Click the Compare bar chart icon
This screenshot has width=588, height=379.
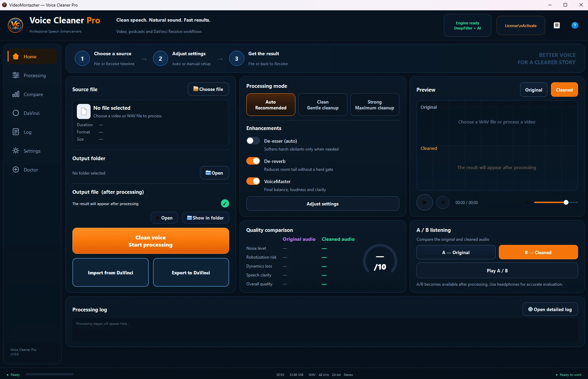tap(16, 94)
